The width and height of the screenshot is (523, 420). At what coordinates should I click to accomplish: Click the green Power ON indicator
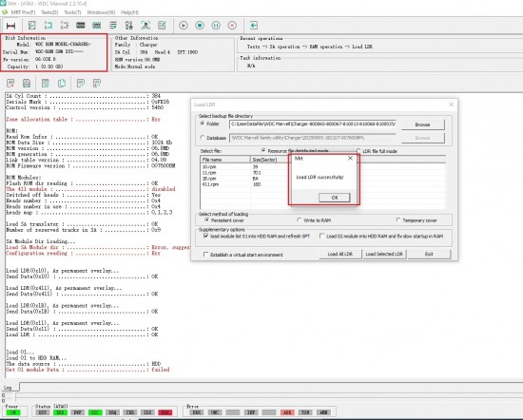(13, 412)
